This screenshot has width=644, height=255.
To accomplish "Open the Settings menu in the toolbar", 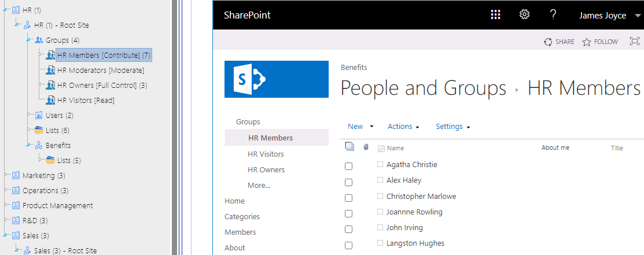I will coord(452,127).
